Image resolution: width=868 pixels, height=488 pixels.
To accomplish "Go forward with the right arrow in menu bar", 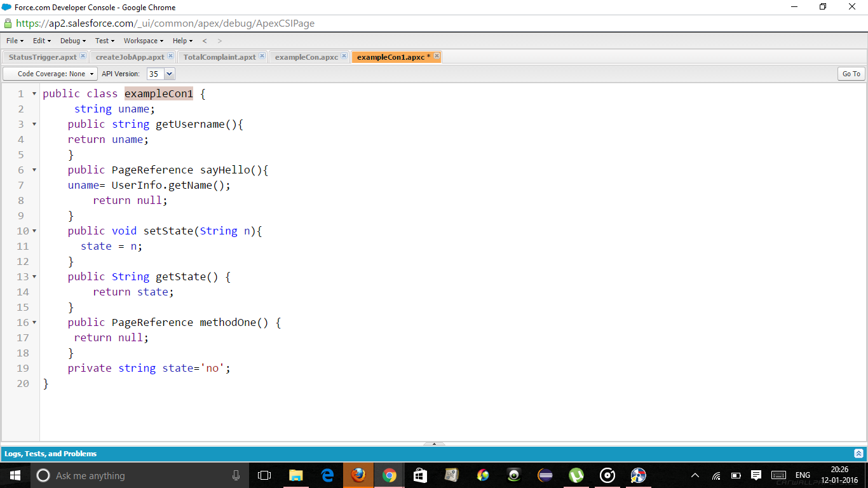I will [x=220, y=41].
